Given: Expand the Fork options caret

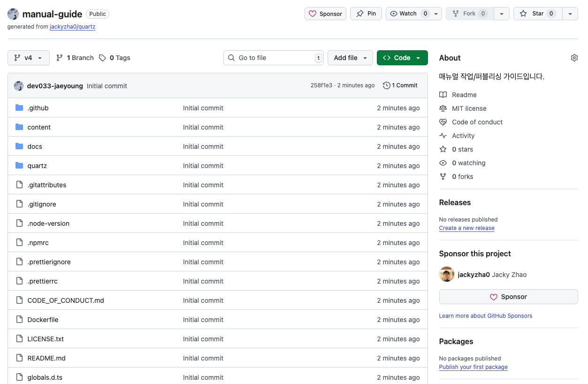Looking at the screenshot, I should click(x=502, y=14).
